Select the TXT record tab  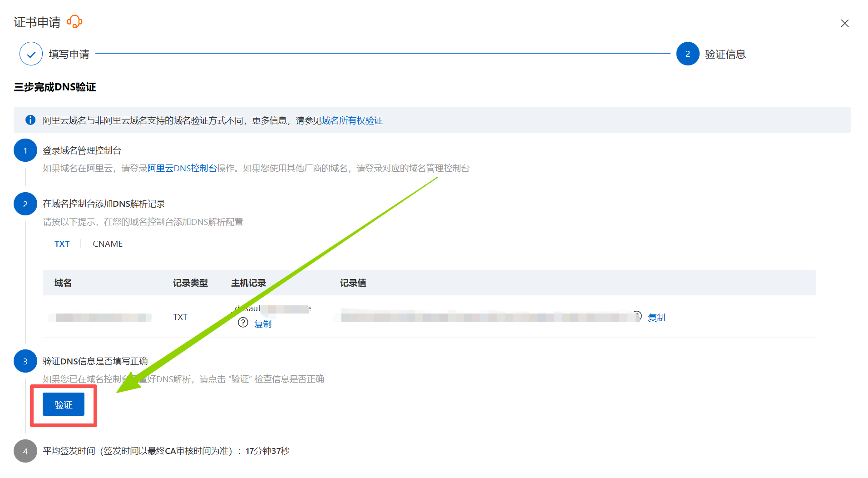coord(62,244)
